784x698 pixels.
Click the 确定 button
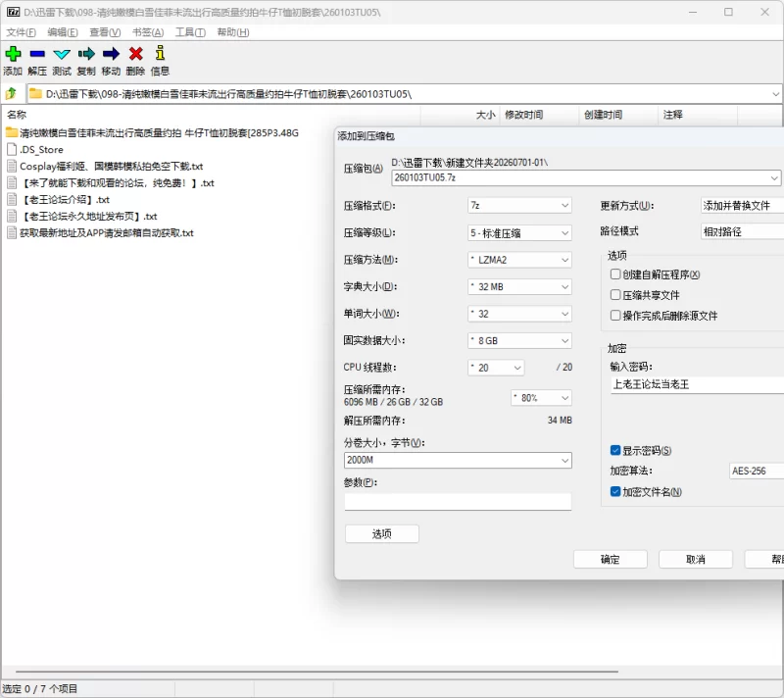(x=610, y=559)
